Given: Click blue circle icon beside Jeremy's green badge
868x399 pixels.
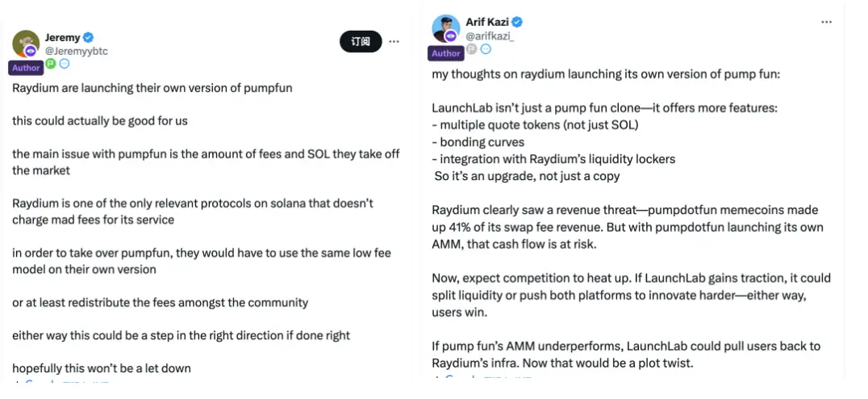Looking at the screenshot, I should (65, 63).
